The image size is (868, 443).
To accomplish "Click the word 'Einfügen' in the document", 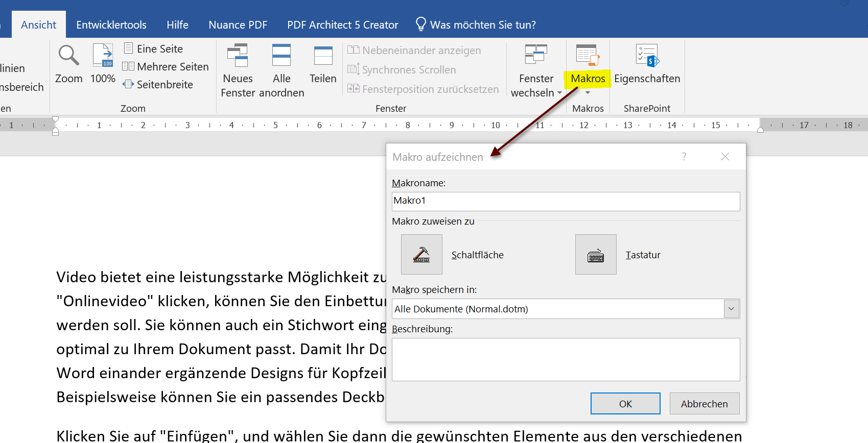I will [197, 436].
